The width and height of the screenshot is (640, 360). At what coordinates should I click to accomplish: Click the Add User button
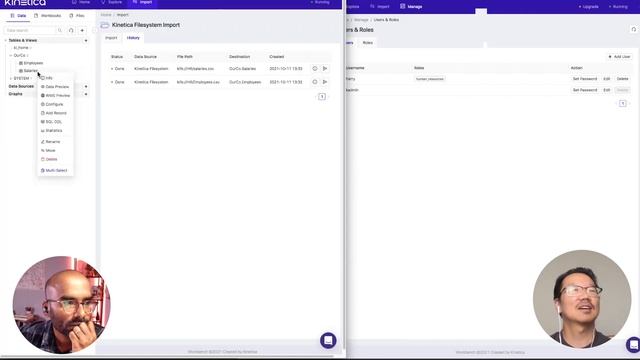[620, 57]
